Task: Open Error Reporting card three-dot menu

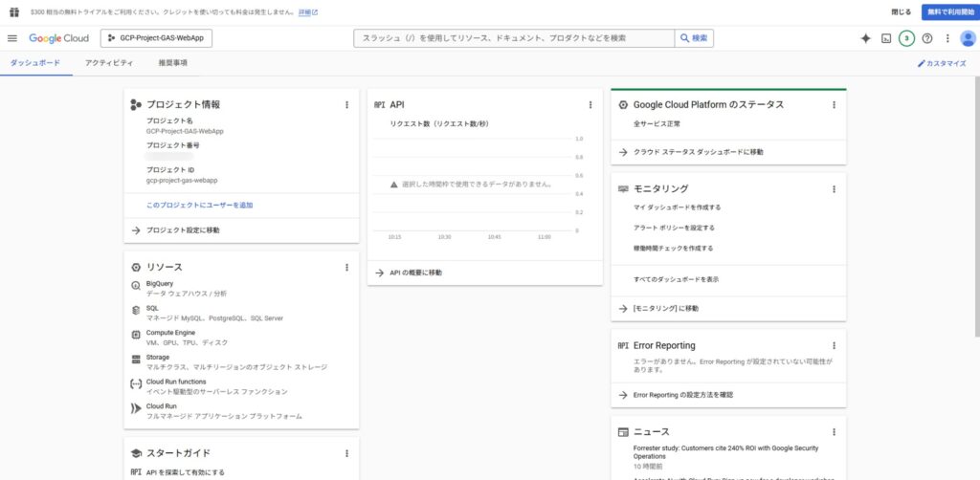Action: click(x=834, y=345)
